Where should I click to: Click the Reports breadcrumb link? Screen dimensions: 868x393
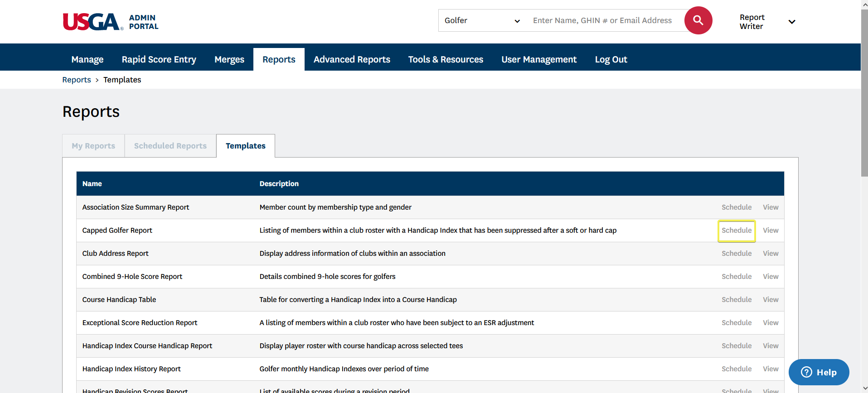(x=77, y=80)
